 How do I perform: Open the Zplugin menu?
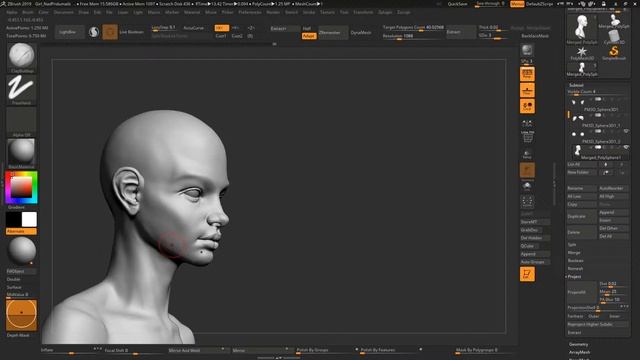pos(384,12)
